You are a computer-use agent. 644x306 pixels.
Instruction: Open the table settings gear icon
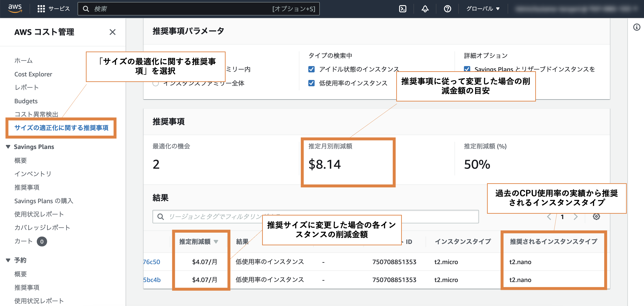click(x=597, y=217)
